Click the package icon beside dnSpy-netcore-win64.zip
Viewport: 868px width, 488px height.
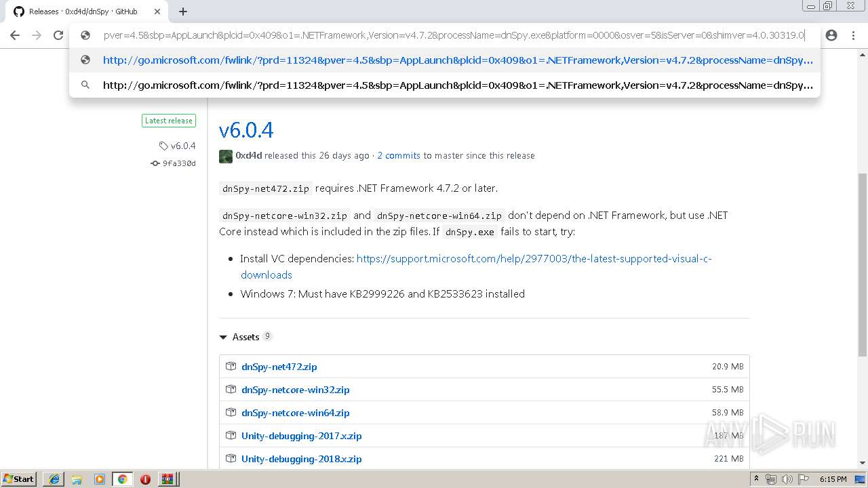[x=231, y=413]
